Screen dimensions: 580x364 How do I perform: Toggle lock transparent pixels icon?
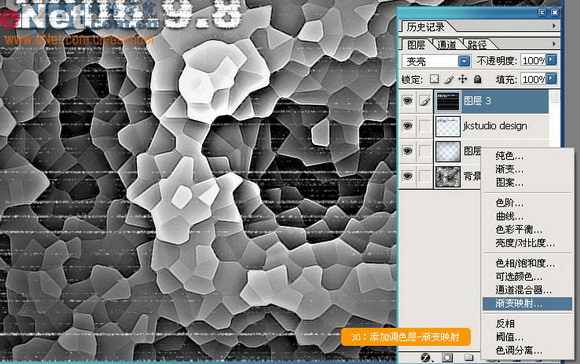pos(434,79)
